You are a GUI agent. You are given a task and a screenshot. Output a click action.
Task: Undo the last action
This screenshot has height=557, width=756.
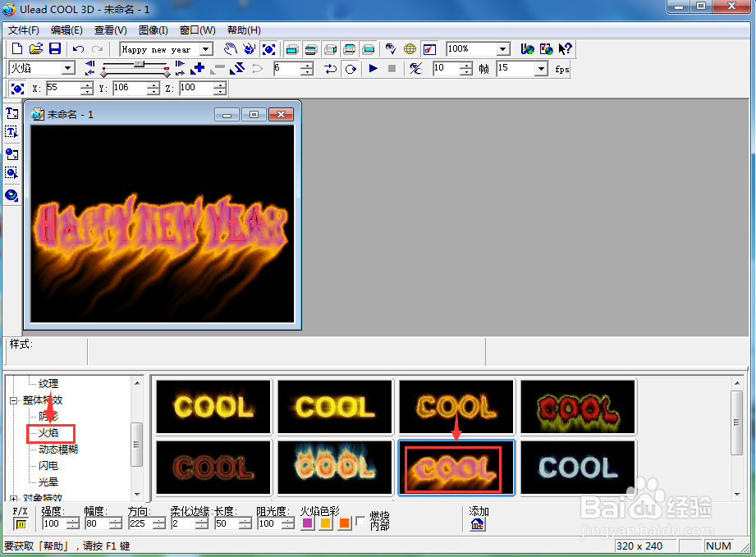[x=78, y=49]
